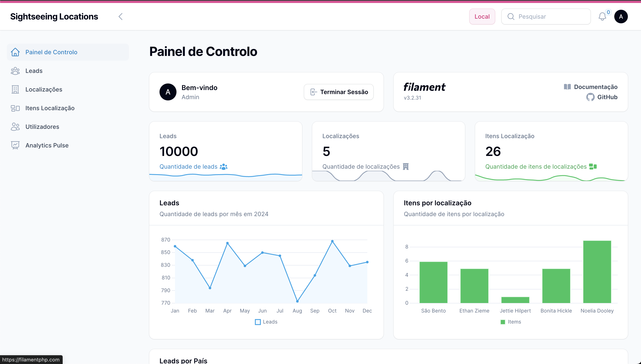The height and width of the screenshot is (364, 641).
Task: Click the Analytics Pulse chart icon
Action: [15, 145]
